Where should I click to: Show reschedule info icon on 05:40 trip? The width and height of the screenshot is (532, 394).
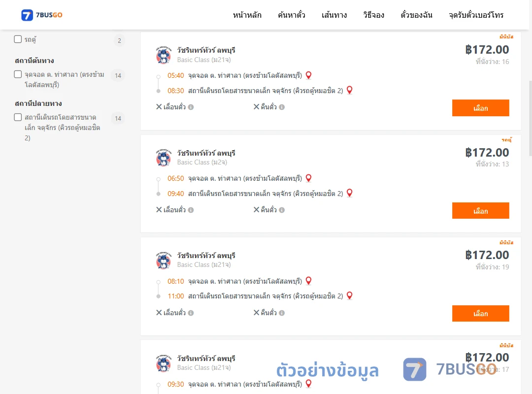[191, 107]
